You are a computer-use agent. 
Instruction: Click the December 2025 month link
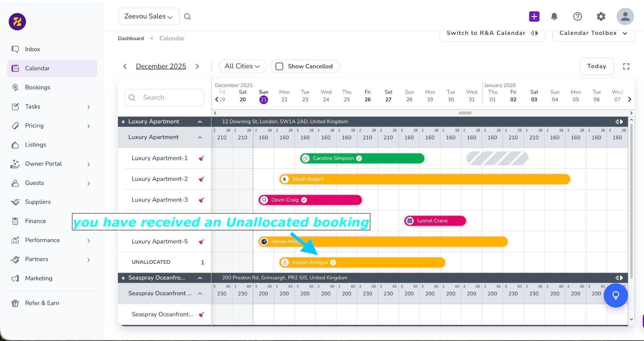tap(161, 66)
